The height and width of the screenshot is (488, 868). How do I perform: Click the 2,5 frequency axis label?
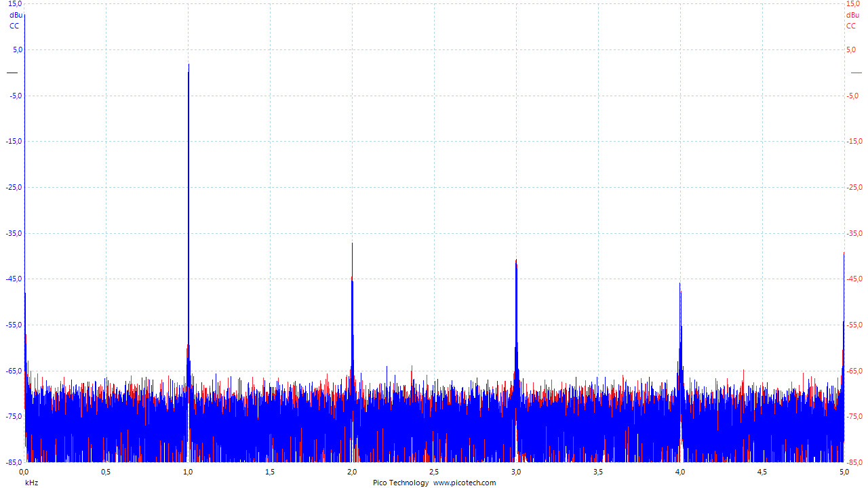coord(434,471)
